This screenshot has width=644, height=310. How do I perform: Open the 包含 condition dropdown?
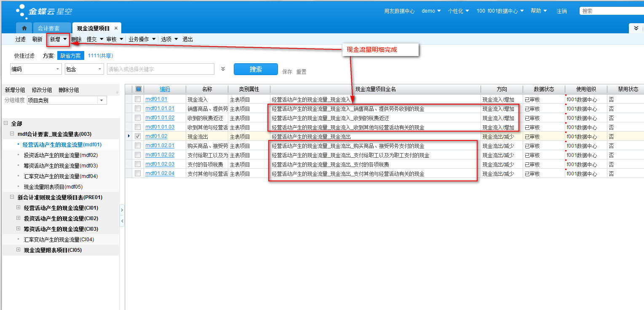coord(100,69)
